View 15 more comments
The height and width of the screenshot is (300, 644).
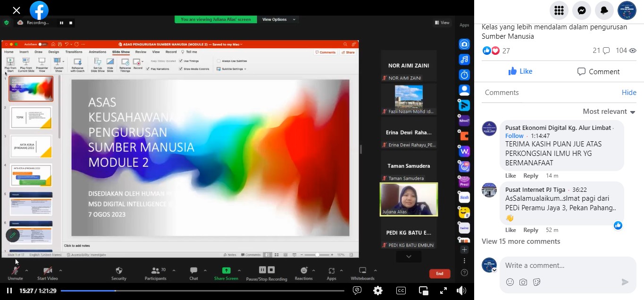(521, 241)
